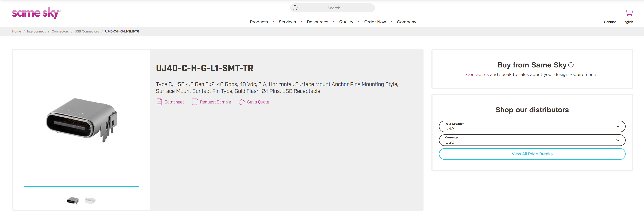644x211 pixels.
Task: Select the first dark connector thumbnail
Action: [x=73, y=201]
